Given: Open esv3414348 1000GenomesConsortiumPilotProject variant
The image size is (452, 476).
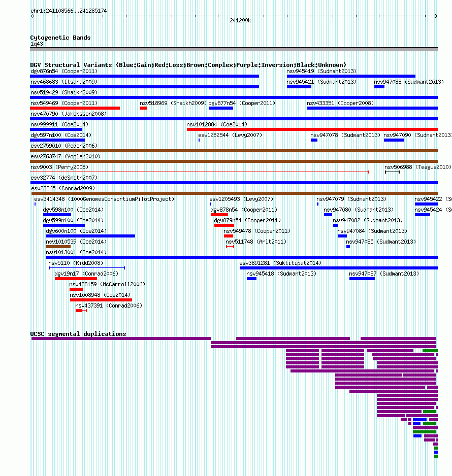Looking at the screenshot, I should [x=104, y=199].
